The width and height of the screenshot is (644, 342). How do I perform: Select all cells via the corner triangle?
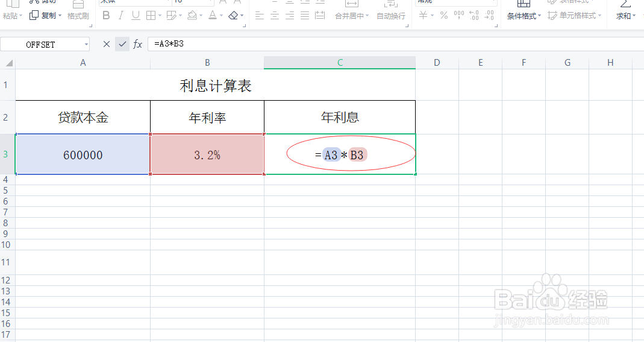pyautogui.click(x=8, y=63)
